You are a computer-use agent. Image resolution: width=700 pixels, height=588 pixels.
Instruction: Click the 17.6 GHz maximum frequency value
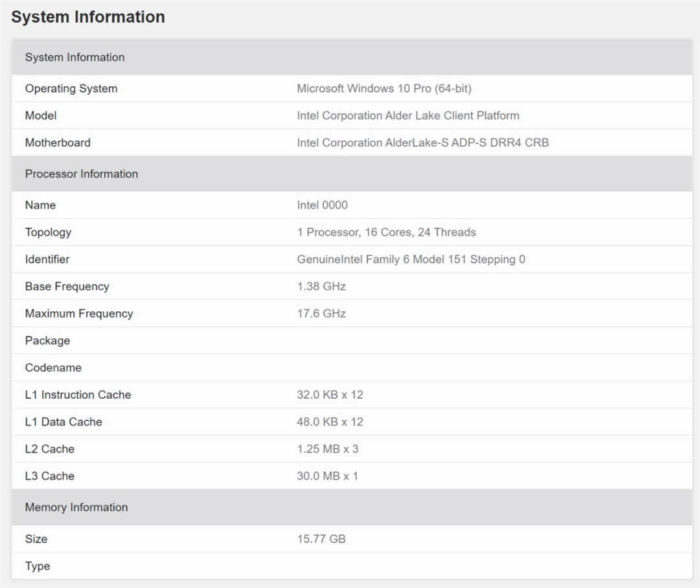(x=321, y=314)
